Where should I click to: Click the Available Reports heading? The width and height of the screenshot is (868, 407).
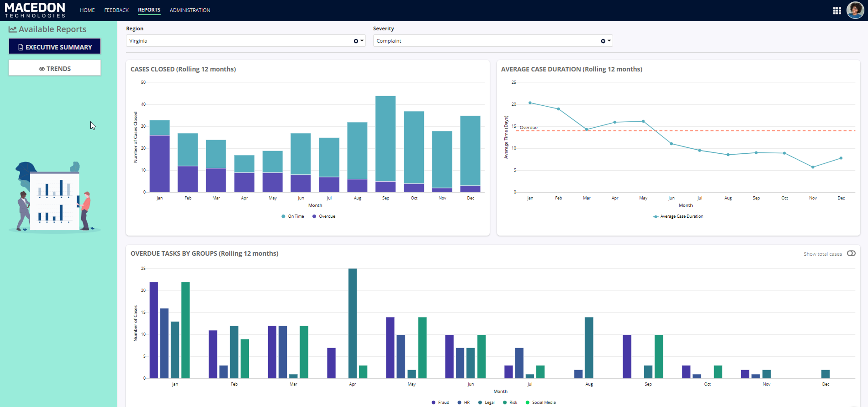(x=53, y=29)
